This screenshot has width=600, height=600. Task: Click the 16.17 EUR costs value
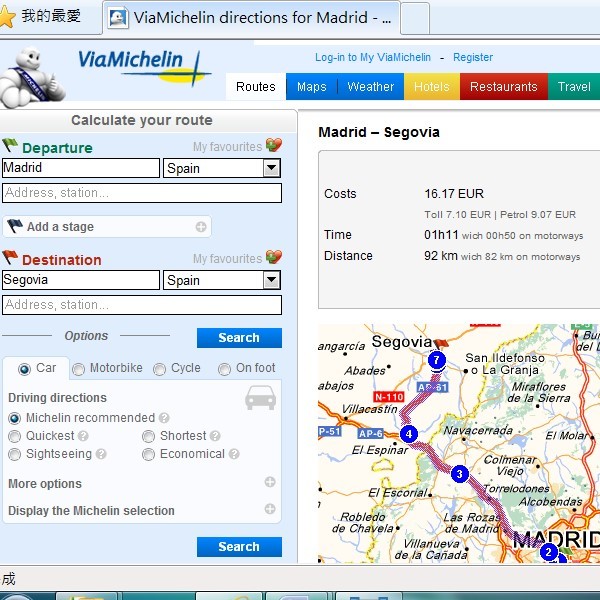pyautogui.click(x=454, y=194)
